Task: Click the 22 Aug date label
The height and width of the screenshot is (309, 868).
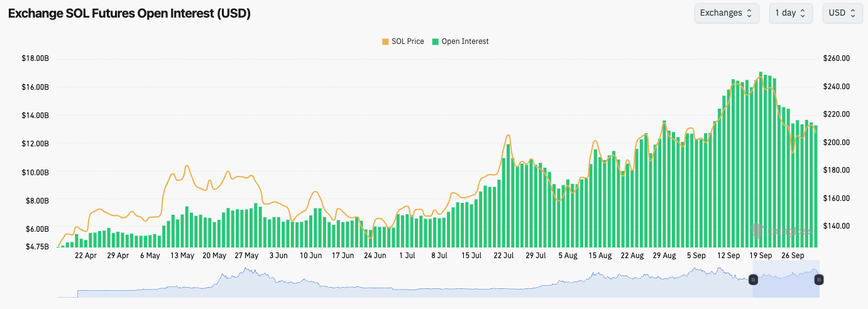Action: (632, 256)
